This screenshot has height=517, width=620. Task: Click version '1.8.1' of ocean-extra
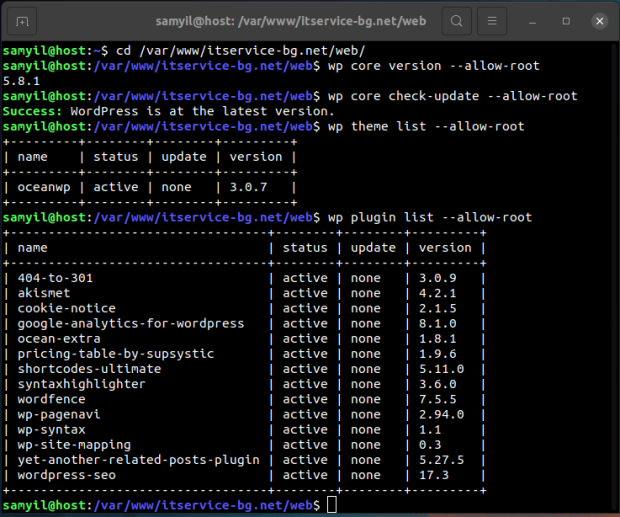pos(438,339)
